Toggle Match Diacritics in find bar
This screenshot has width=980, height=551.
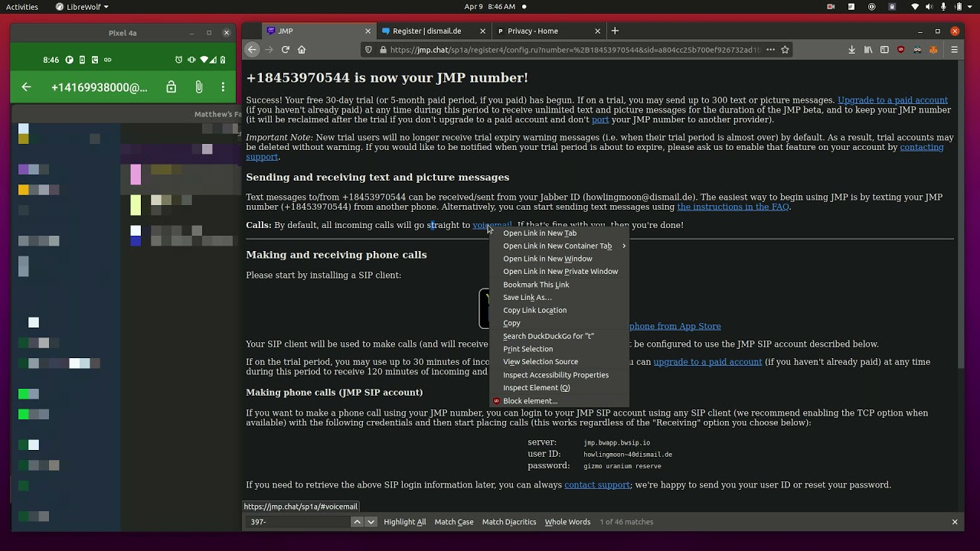(x=509, y=522)
